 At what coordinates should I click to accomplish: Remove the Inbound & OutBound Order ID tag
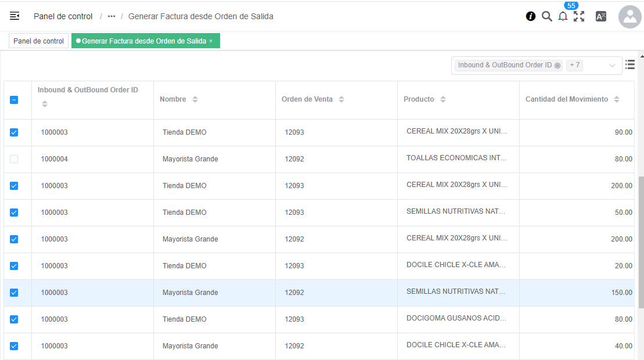pos(557,66)
